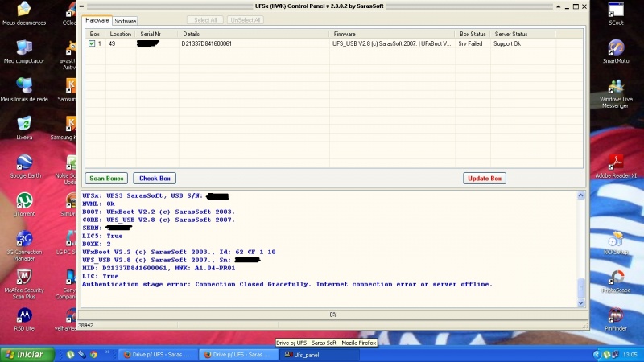Click log scrollbar down arrow
Image resolution: width=644 pixels, height=362 pixels.
coord(580,303)
